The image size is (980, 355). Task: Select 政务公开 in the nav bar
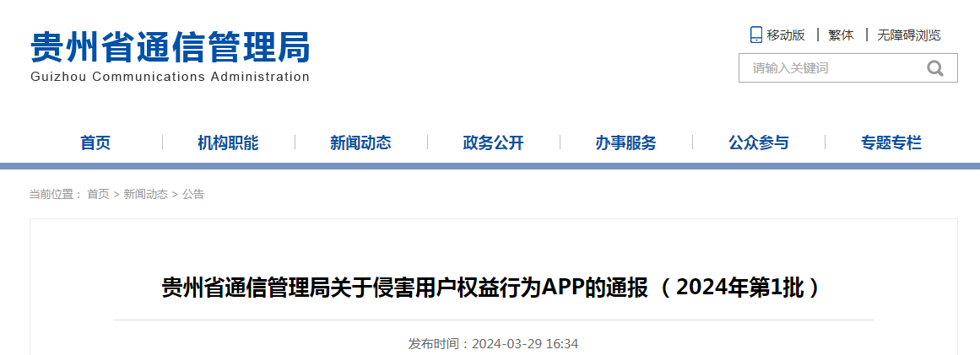(493, 143)
